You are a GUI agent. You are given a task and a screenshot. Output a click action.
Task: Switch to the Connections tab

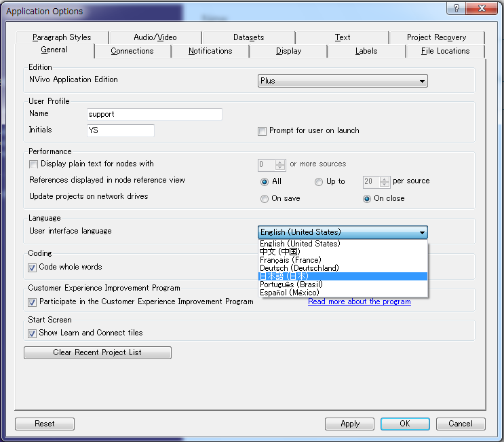[x=132, y=51]
